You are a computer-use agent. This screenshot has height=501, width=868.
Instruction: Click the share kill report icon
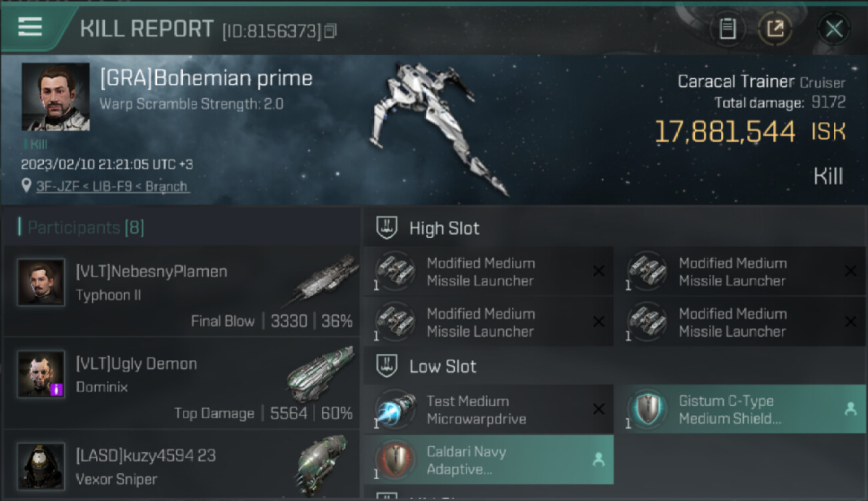775,28
